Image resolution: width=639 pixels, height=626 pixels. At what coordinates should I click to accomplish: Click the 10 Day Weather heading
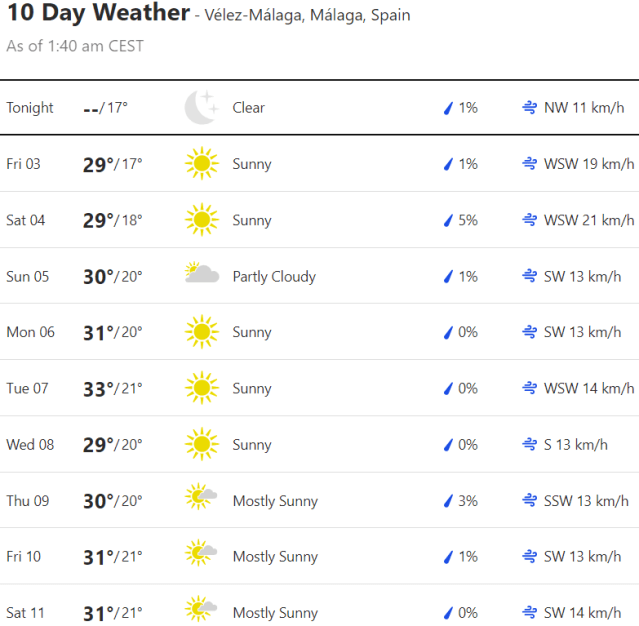tap(98, 13)
